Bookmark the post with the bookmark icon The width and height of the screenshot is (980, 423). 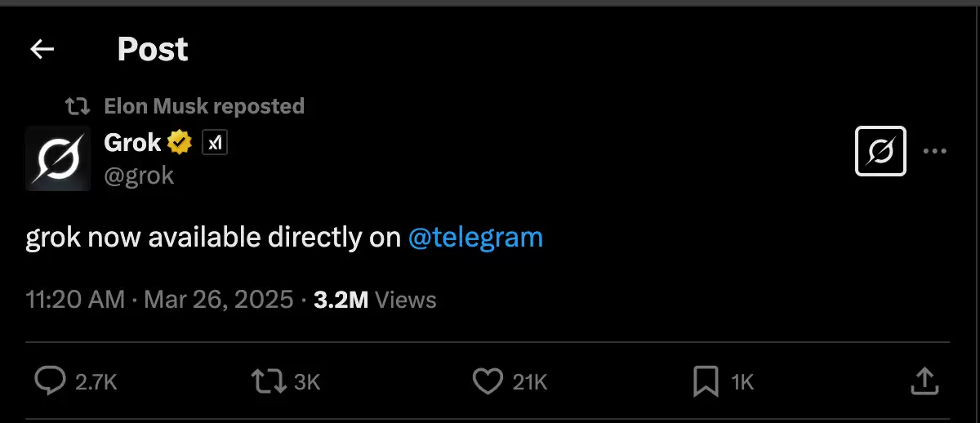click(705, 381)
